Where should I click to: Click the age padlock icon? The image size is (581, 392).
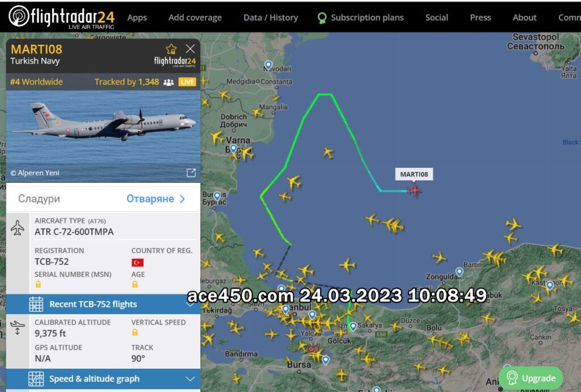click(x=135, y=285)
